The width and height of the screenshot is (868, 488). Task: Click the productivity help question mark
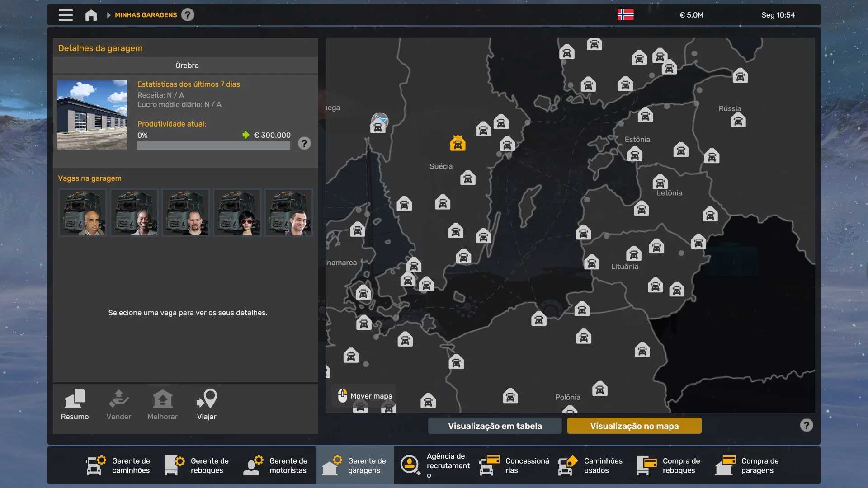coord(304,143)
